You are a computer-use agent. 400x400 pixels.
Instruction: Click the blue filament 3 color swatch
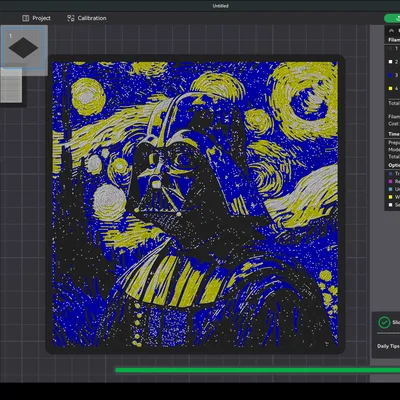390,75
